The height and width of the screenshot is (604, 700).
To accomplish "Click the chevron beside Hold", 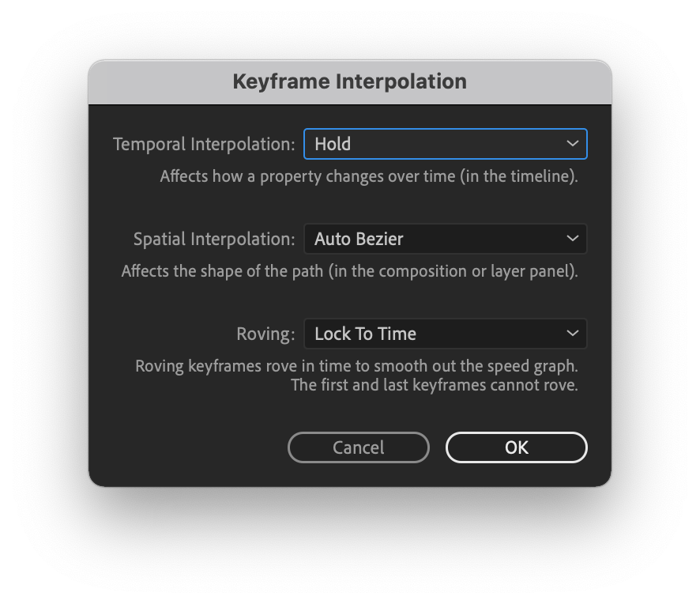I will pos(572,144).
